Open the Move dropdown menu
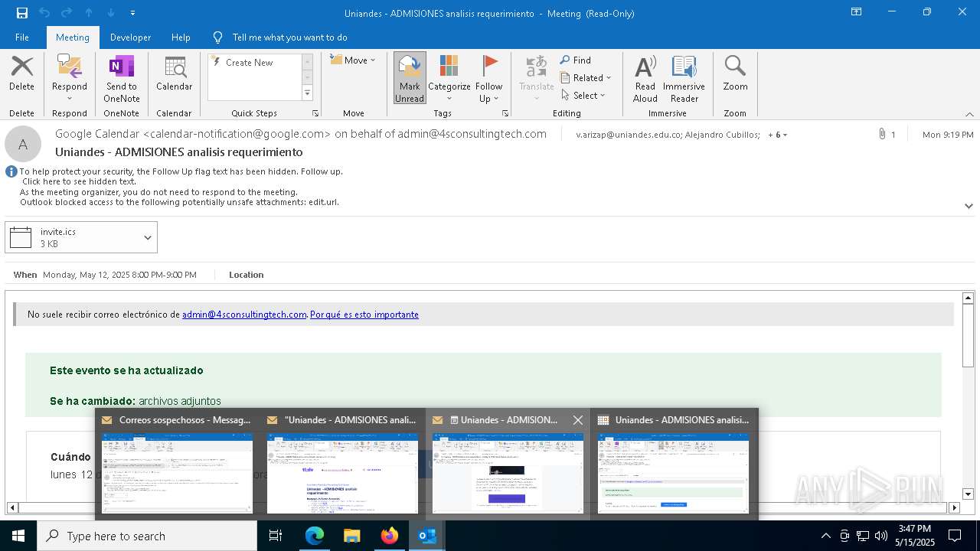Screen dimensions: 980x551 click(x=353, y=60)
